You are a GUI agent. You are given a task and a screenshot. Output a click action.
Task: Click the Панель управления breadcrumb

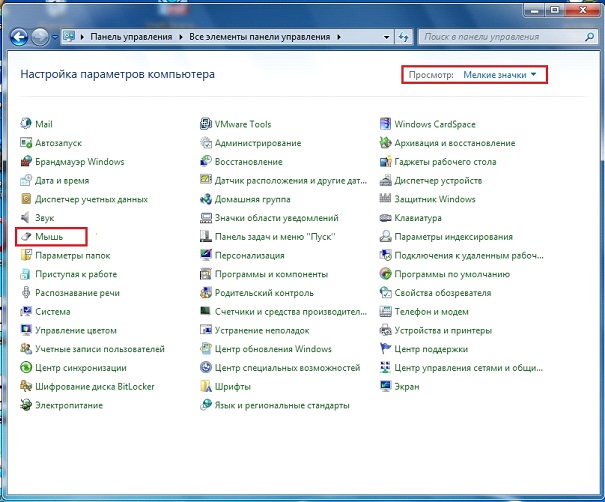coord(131,37)
